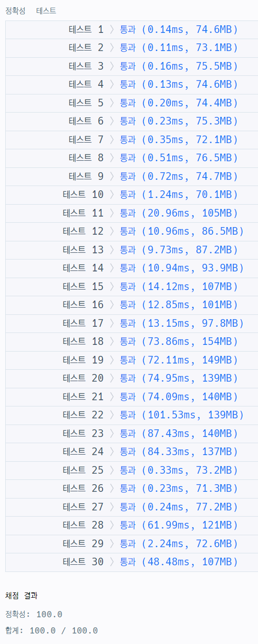
Task: Select the 테스트 26 result row (0.23ms, 71.3MB)
Action: pyautogui.click(x=132, y=489)
